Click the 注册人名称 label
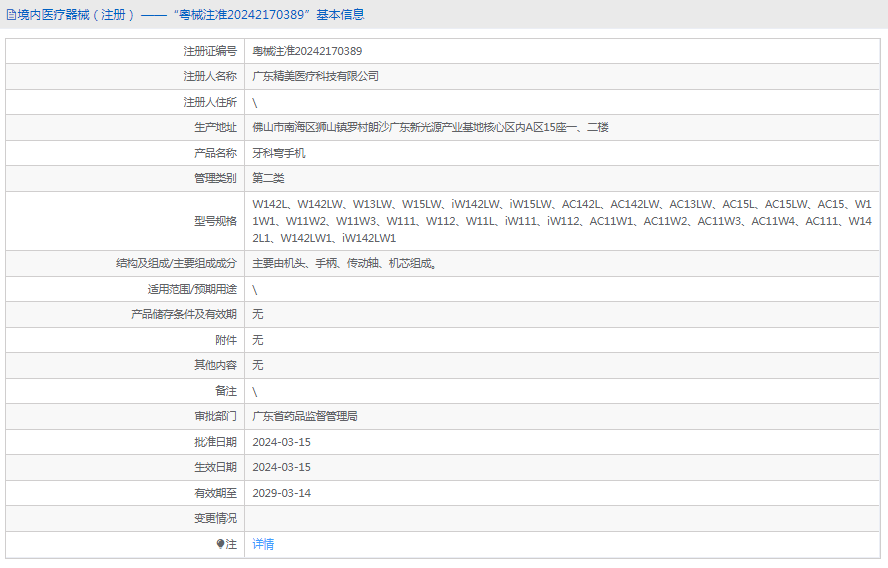Image resolution: width=888 pixels, height=568 pixels. 210,76
